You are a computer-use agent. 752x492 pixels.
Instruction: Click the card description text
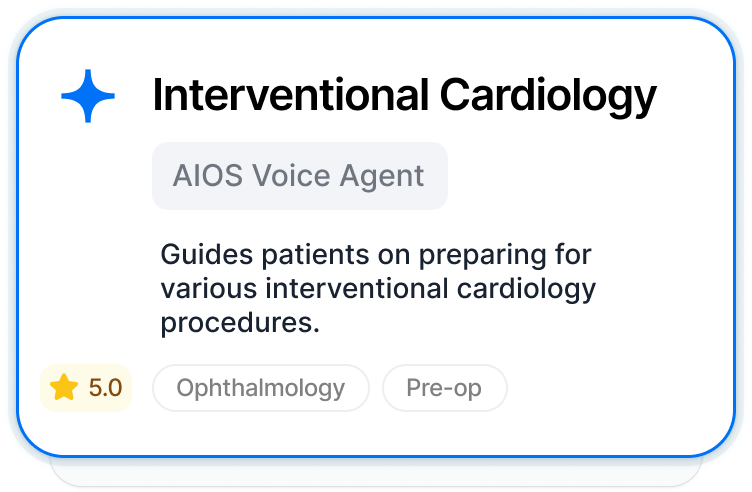tap(377, 289)
